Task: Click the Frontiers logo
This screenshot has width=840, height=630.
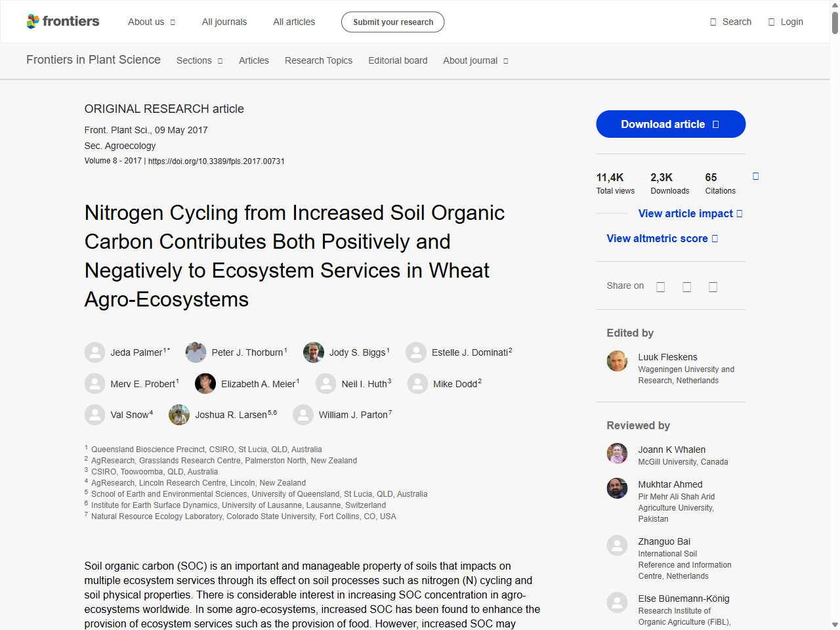Action: pos(63,21)
